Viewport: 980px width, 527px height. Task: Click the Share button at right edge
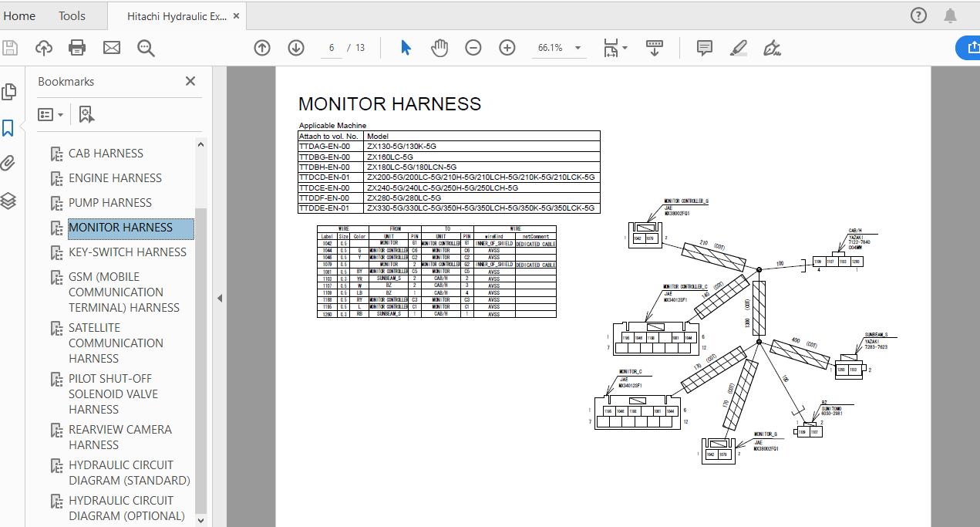pos(969,48)
